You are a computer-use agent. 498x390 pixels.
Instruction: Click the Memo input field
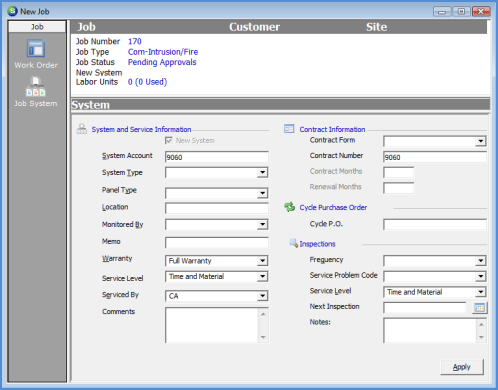pos(217,243)
